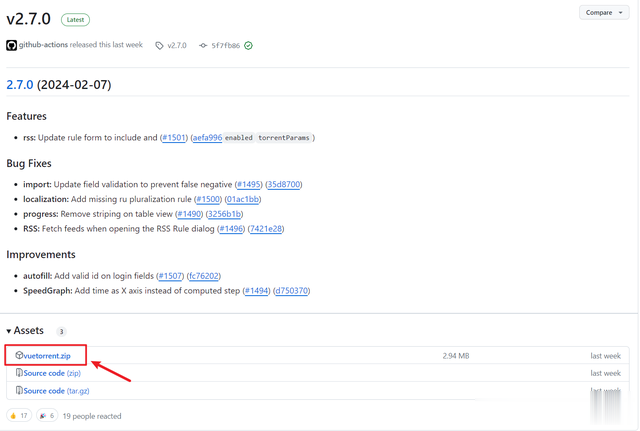
Task: Click 'last week' in the vuetorrent.zip row
Action: tap(605, 356)
